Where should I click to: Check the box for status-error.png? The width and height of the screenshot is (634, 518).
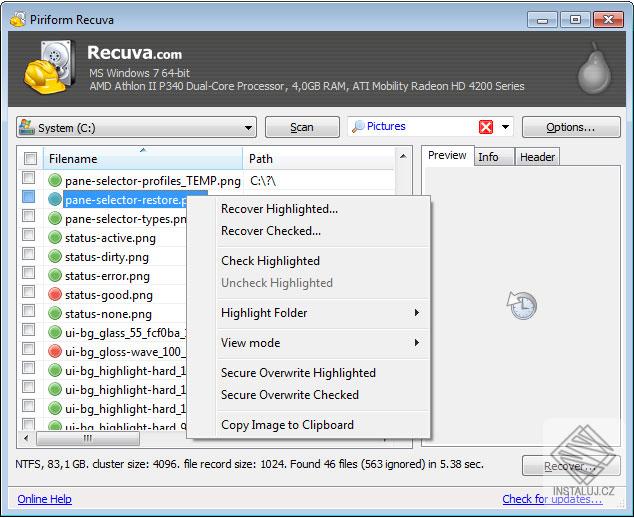[28, 273]
